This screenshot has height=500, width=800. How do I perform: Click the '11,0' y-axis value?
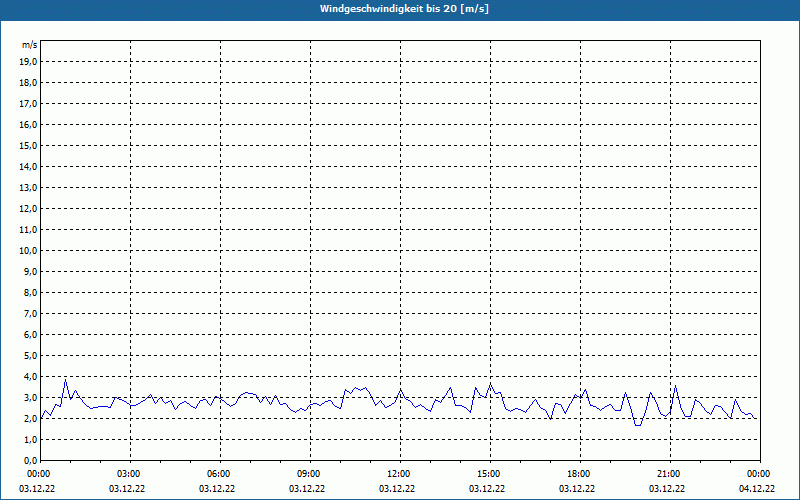coord(28,230)
